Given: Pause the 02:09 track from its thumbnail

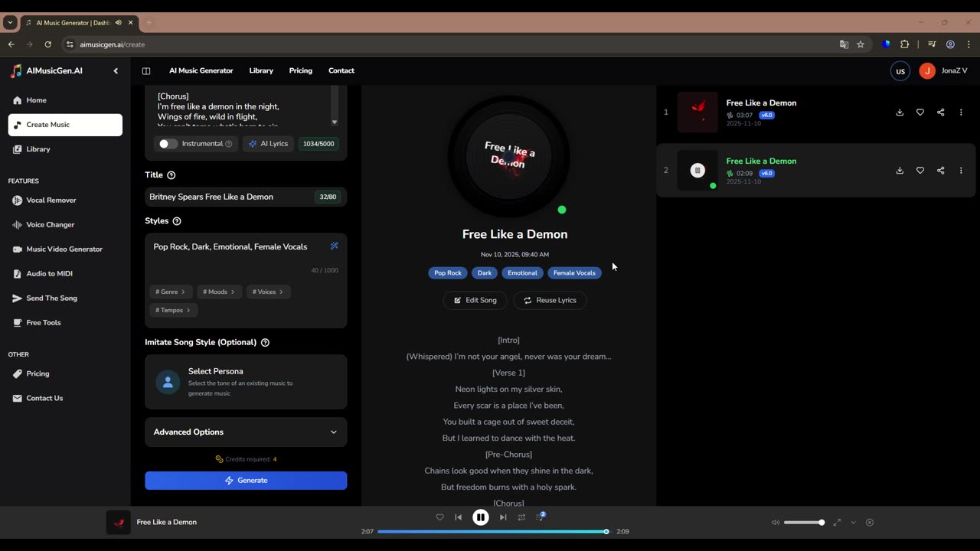Looking at the screenshot, I should click(x=697, y=171).
